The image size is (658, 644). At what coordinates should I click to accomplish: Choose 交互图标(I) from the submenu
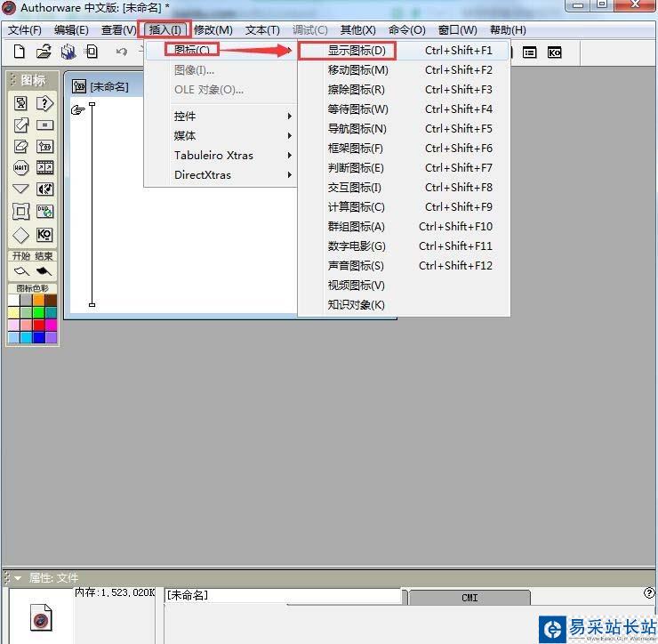coord(404,188)
